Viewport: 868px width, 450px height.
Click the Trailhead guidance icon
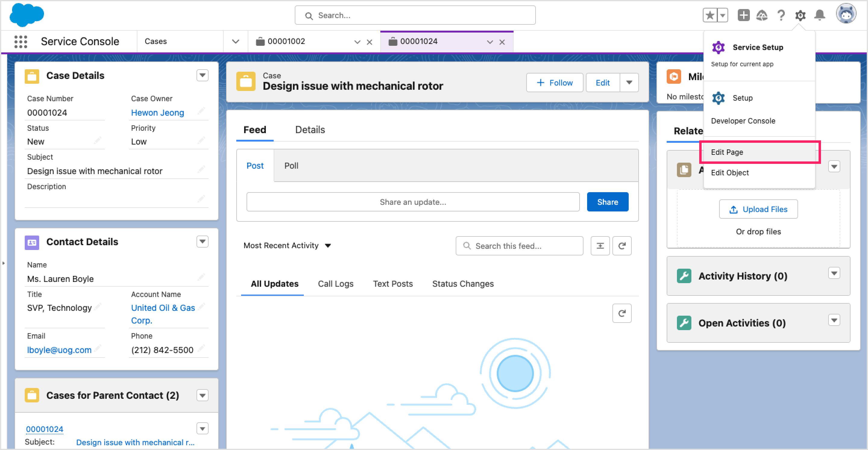pyautogui.click(x=762, y=15)
